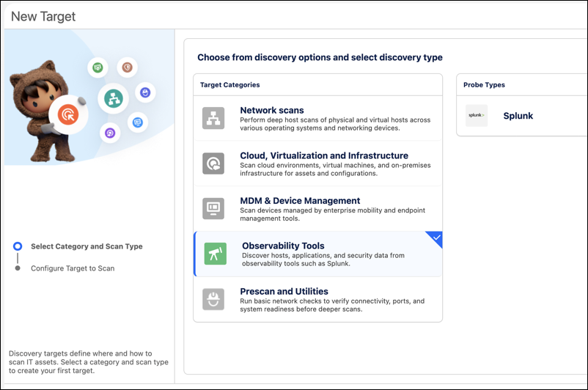Click the blue monitor bubble in illustration
This screenshot has width=588, height=390.
[138, 122]
